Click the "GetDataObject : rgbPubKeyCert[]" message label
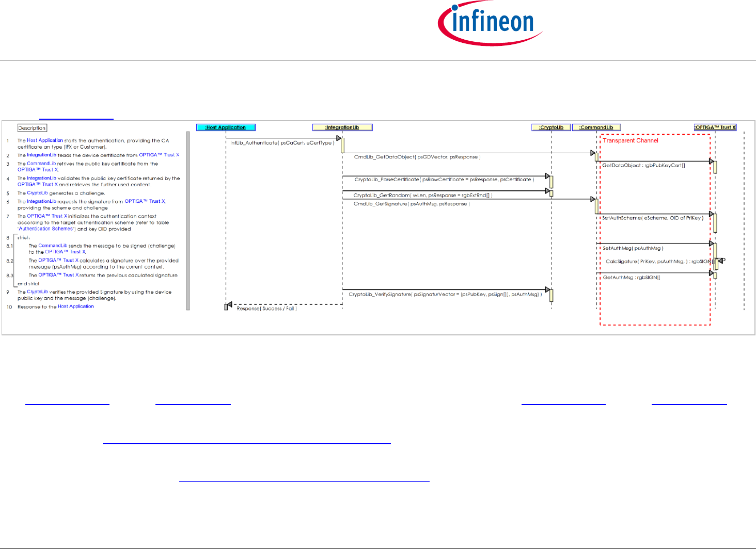The height and width of the screenshot is (549, 756). point(644,166)
